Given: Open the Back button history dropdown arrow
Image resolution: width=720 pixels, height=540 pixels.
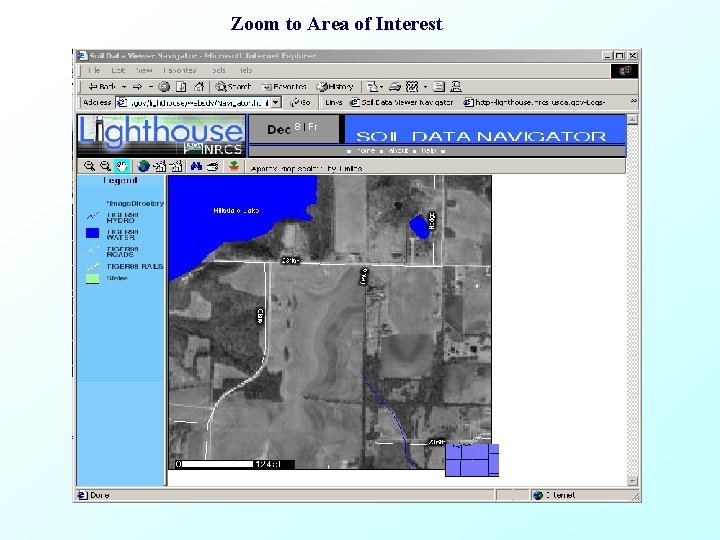Looking at the screenshot, I should point(124,87).
